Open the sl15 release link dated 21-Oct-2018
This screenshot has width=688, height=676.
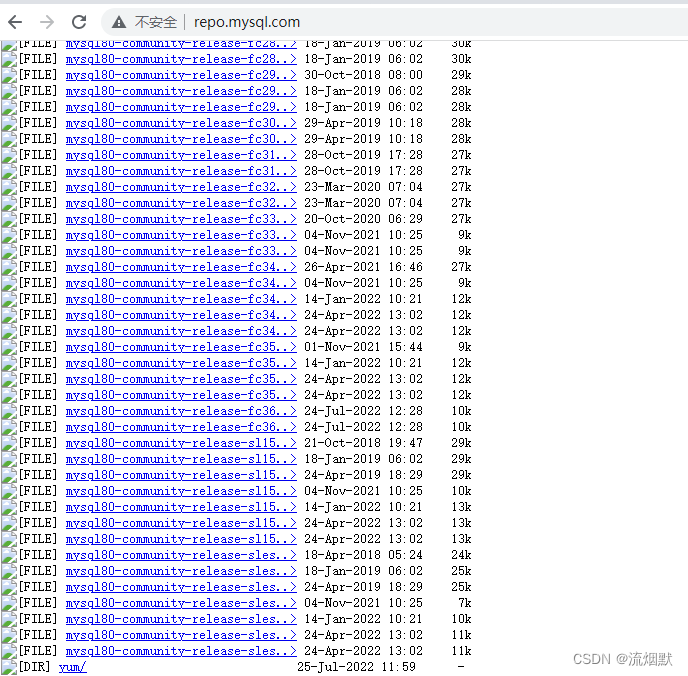click(x=181, y=443)
